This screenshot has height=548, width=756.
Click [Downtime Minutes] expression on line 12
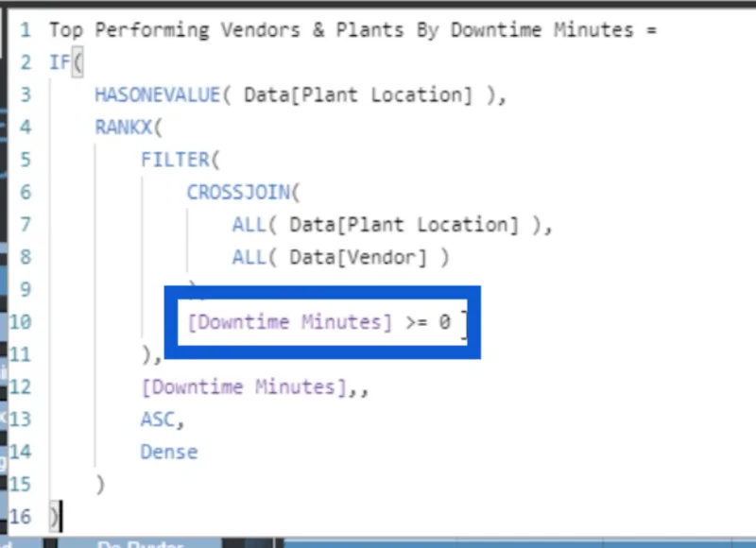pos(244,387)
